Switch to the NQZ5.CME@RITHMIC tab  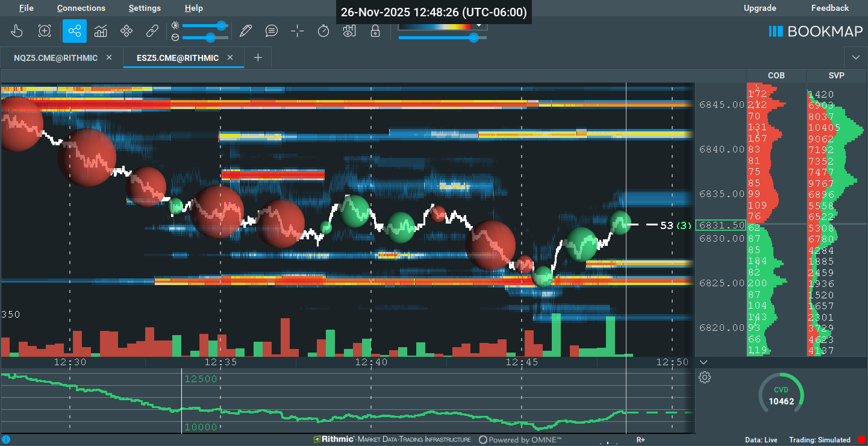(56, 58)
